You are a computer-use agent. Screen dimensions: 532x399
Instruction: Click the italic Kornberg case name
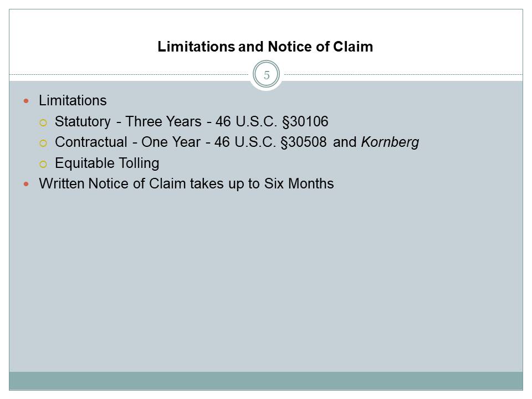(390, 142)
